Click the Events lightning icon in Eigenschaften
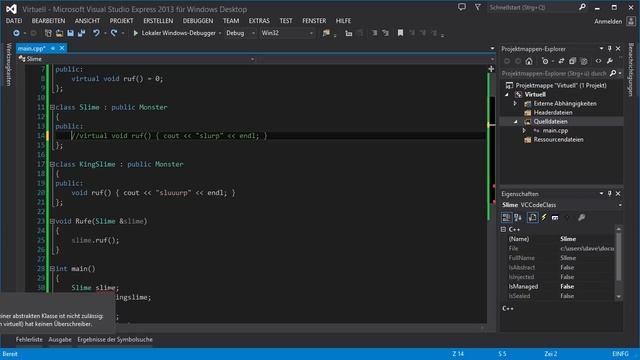This screenshot has height=360, width=640. tap(544, 218)
